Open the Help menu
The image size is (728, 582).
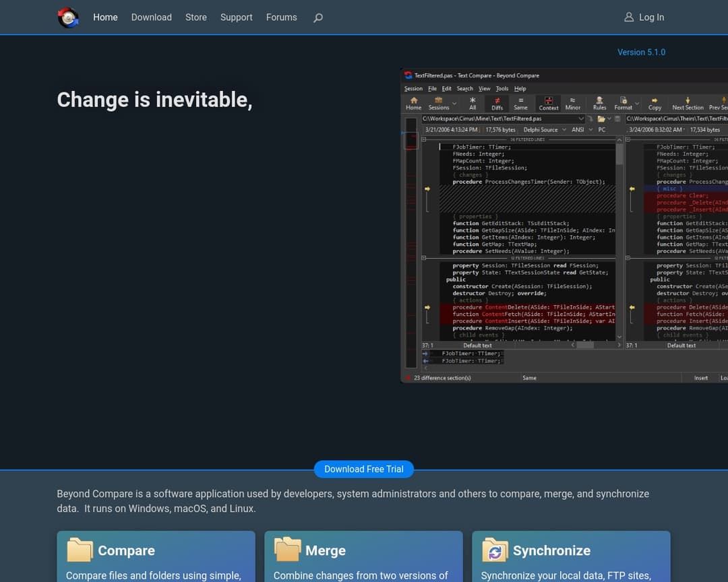[520, 89]
